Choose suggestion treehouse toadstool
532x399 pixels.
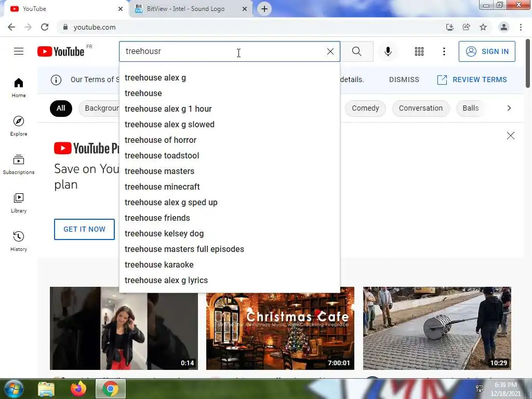pyautogui.click(x=229, y=156)
